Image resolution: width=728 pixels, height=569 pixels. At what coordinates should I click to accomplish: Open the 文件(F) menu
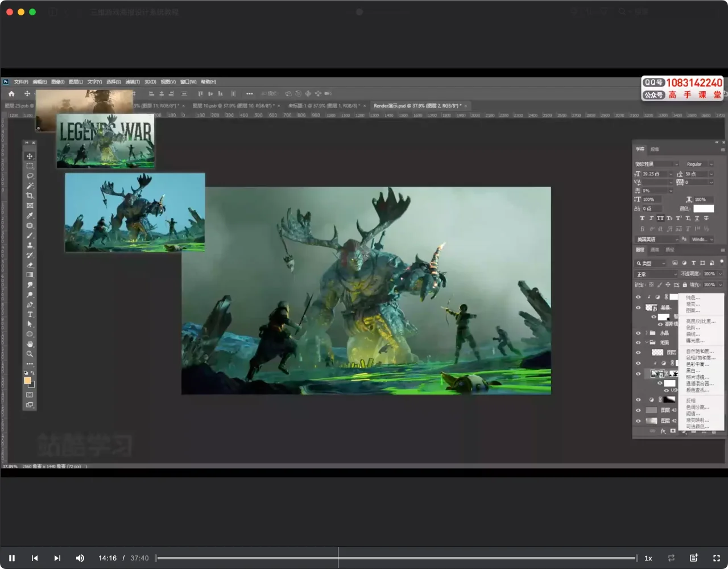(x=21, y=82)
